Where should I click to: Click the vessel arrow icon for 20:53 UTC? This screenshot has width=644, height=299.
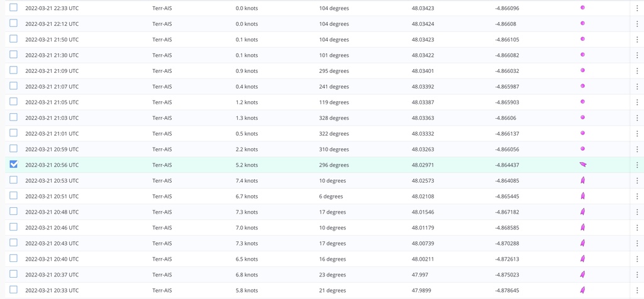tap(582, 180)
